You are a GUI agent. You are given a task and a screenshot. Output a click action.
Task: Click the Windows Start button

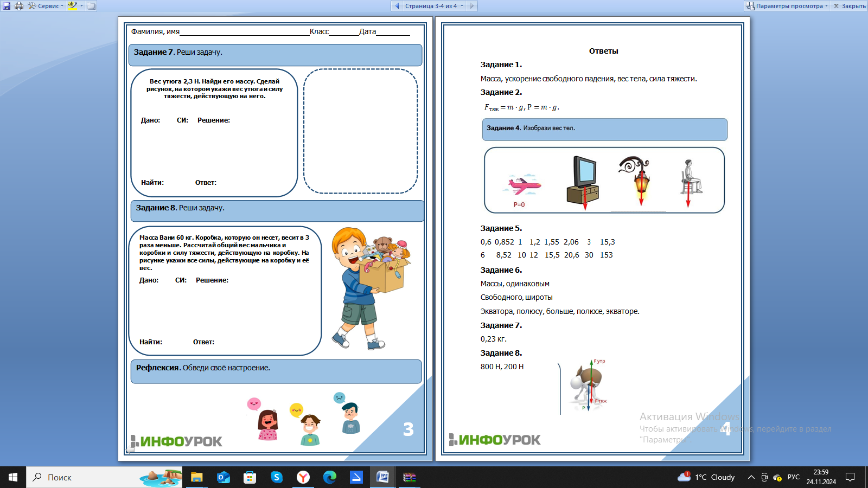tap(13, 477)
